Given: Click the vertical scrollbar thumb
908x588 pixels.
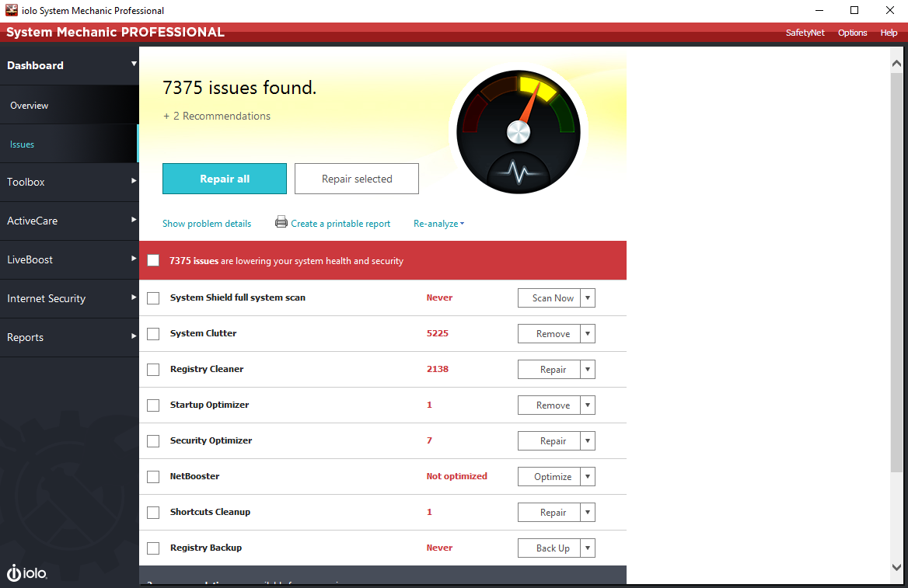Looking at the screenshot, I should click(x=896, y=272).
